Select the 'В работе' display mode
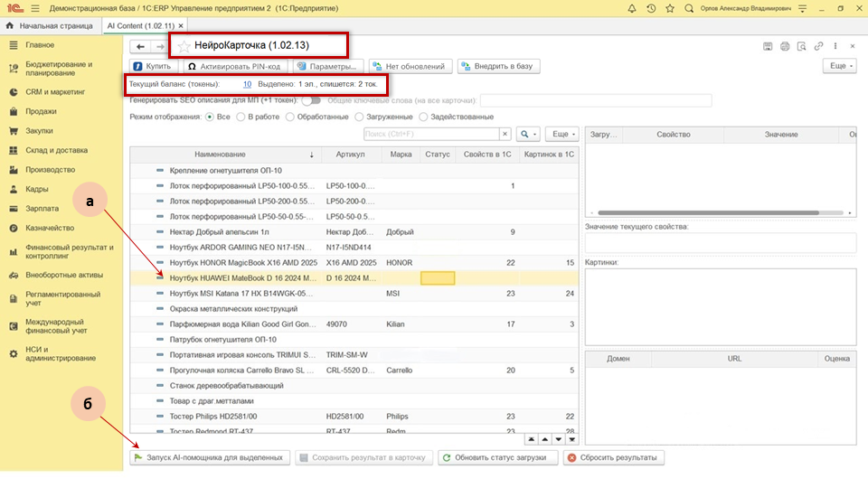Image resolution: width=868 pixels, height=488 pixels. (241, 117)
